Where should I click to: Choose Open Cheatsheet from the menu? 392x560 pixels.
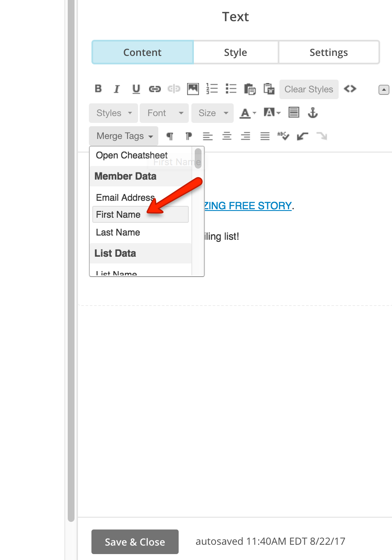click(x=132, y=155)
